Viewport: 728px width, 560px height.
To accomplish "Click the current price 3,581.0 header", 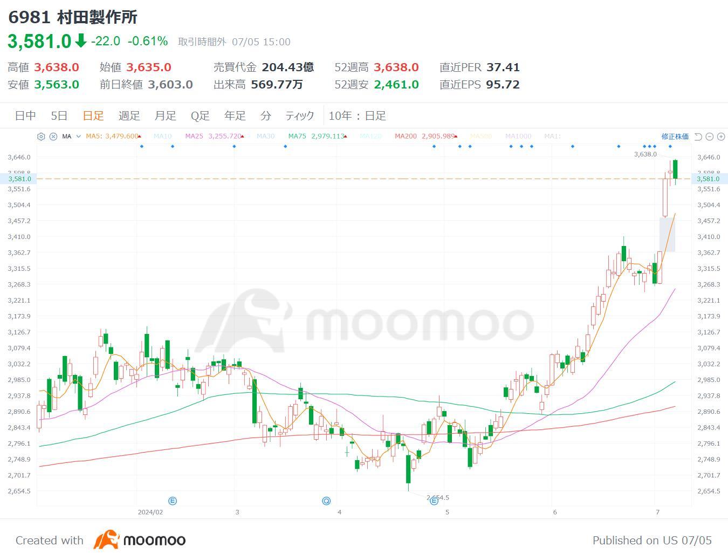I will click(39, 42).
